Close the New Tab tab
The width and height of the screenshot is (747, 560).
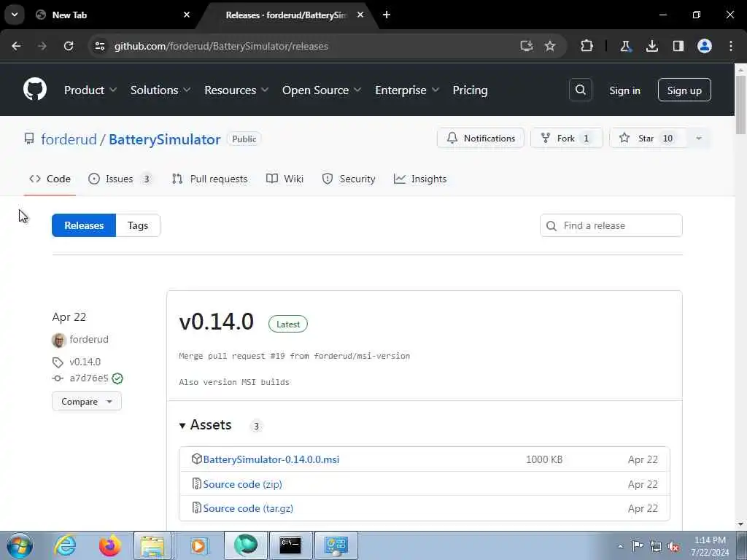187,15
